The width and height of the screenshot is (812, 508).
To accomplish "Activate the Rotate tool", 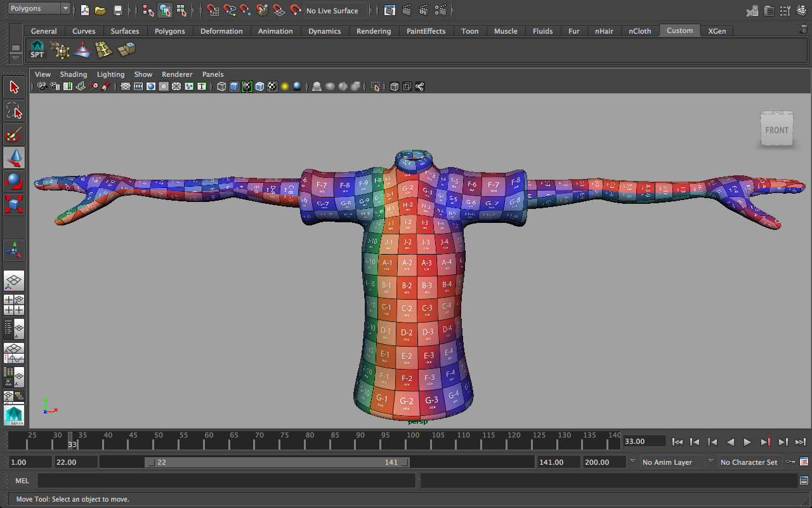I will point(14,181).
